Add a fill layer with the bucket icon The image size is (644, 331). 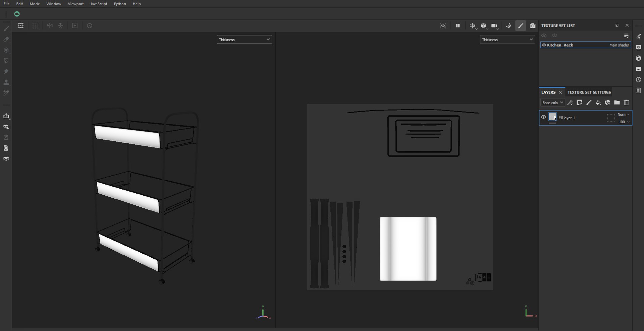598,103
